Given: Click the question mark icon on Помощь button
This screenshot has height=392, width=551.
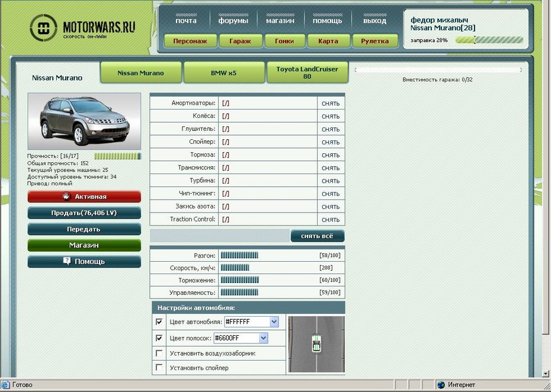Looking at the screenshot, I should tap(67, 261).
